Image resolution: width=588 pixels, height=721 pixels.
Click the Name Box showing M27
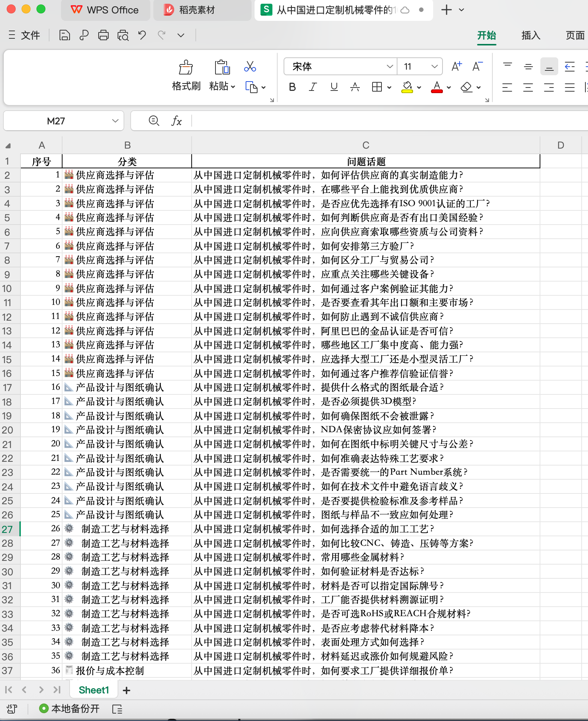(x=63, y=121)
